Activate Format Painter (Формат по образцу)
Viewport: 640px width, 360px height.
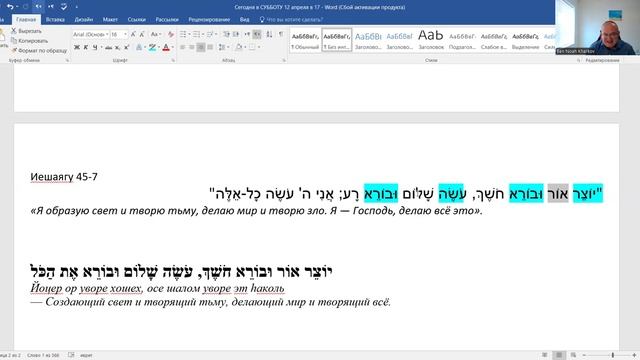coord(39,51)
